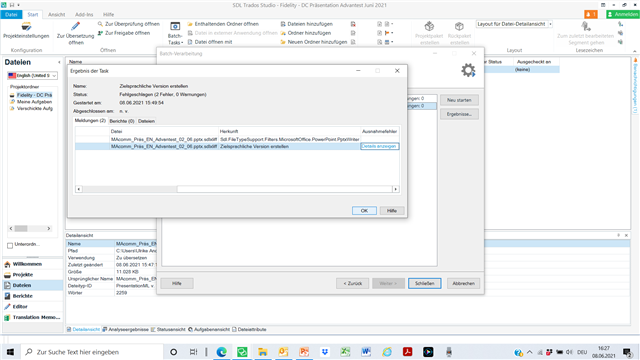
Task: Collapse the Dateien navigation pane
Action: point(59,62)
